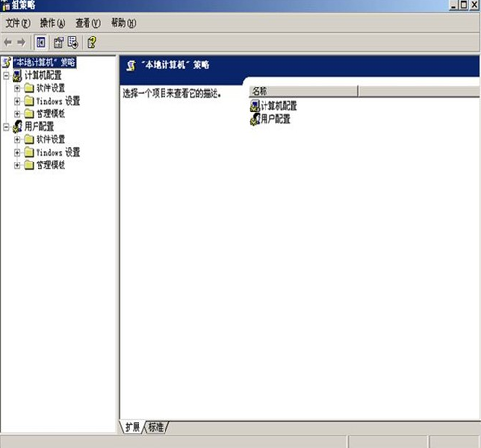
Task: Open the 查看(V) menu
Action: pyautogui.click(x=88, y=23)
